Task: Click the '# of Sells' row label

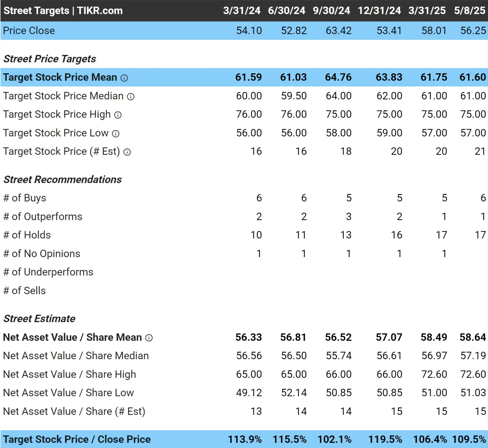Action: click(x=25, y=291)
